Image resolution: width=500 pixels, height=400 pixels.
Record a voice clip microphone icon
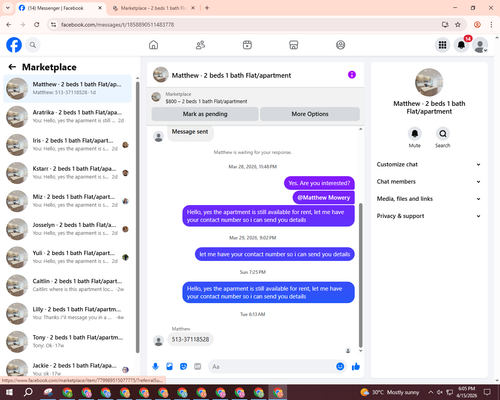[155, 367]
